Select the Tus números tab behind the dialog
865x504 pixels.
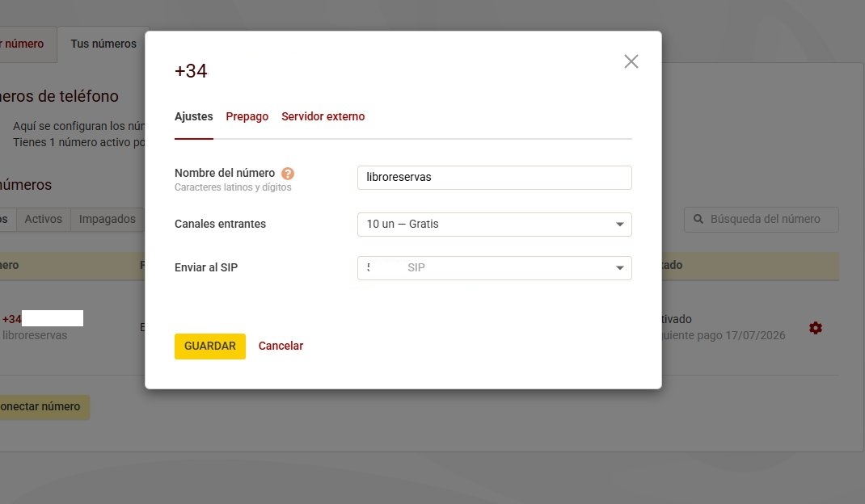tap(103, 44)
